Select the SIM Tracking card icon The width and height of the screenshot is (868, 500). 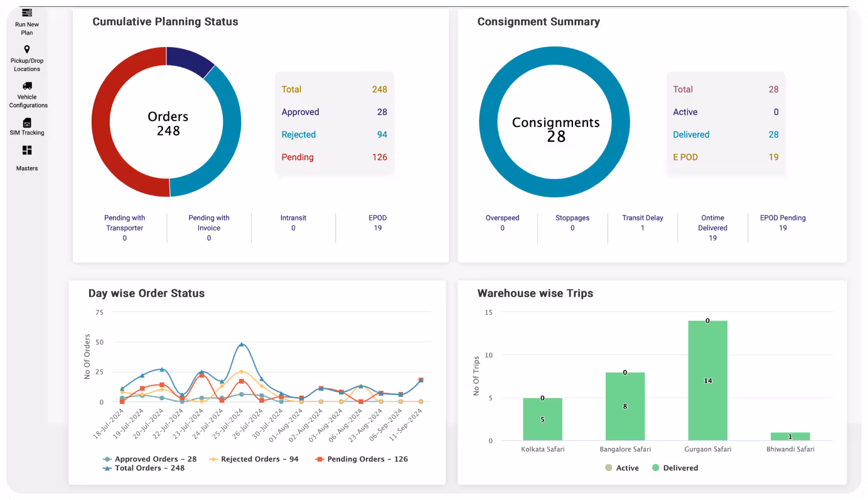[27, 122]
